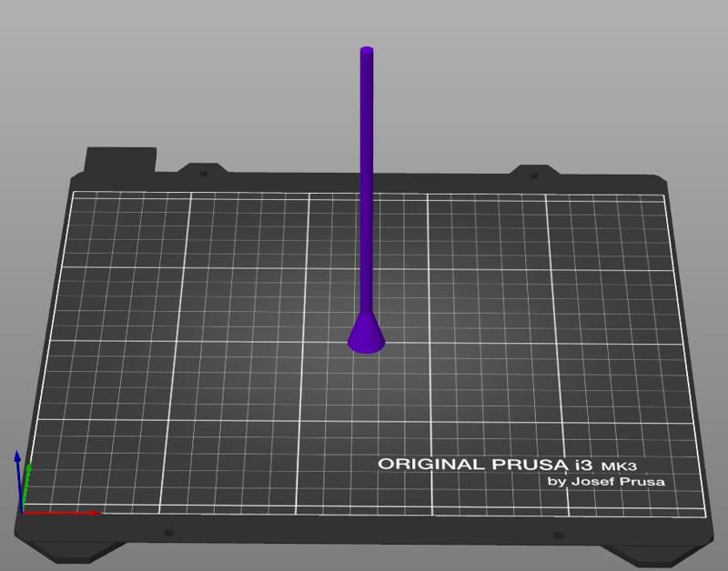Click the cone-shaped base of the model
The image size is (728, 571).
pyautogui.click(x=368, y=335)
